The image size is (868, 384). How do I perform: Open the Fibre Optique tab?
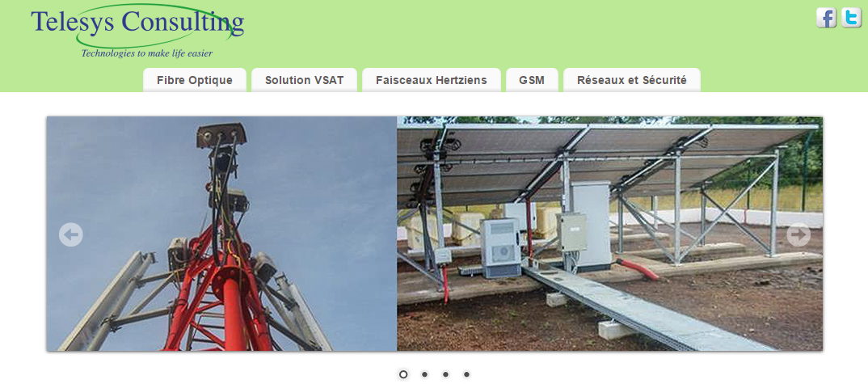(195, 80)
